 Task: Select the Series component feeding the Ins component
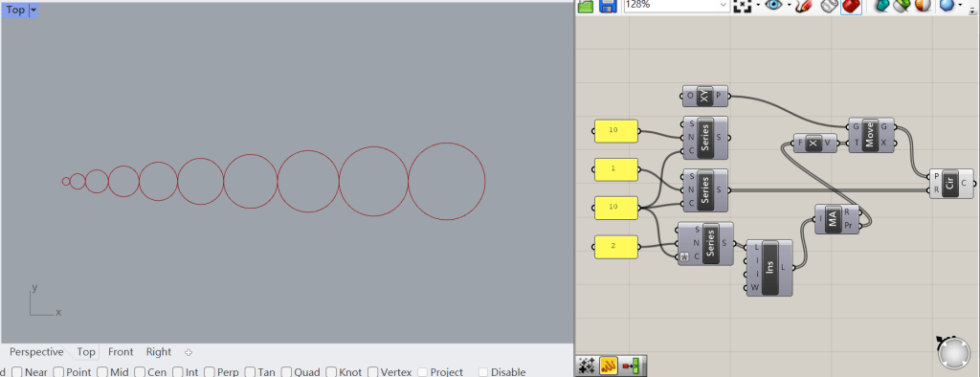pos(705,244)
